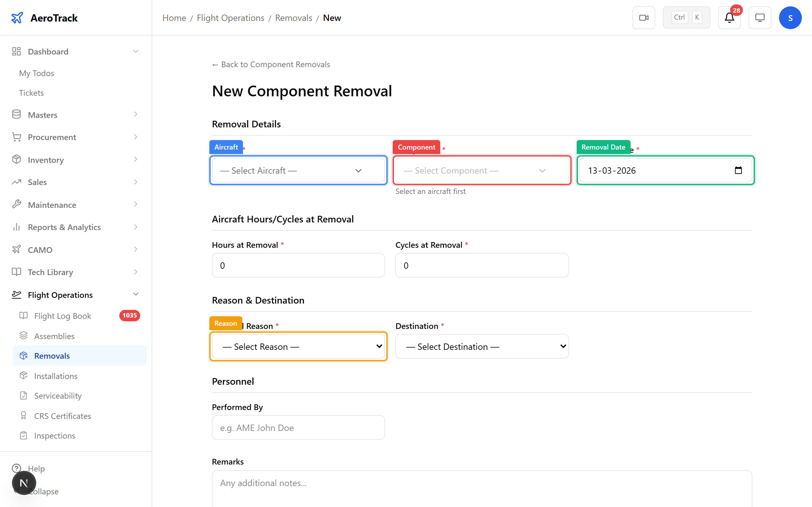Expand the Flight Operations chevron
This screenshot has height=507, width=812.
(135, 294)
